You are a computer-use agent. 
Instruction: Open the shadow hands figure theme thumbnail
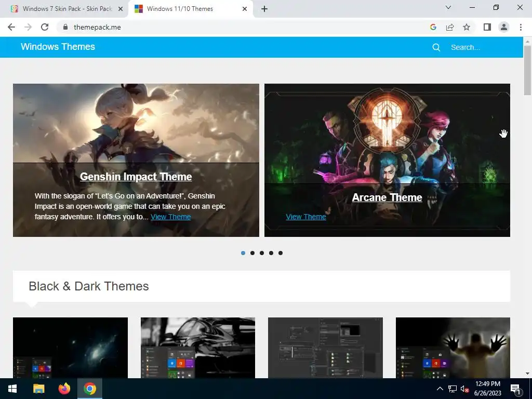(x=453, y=348)
